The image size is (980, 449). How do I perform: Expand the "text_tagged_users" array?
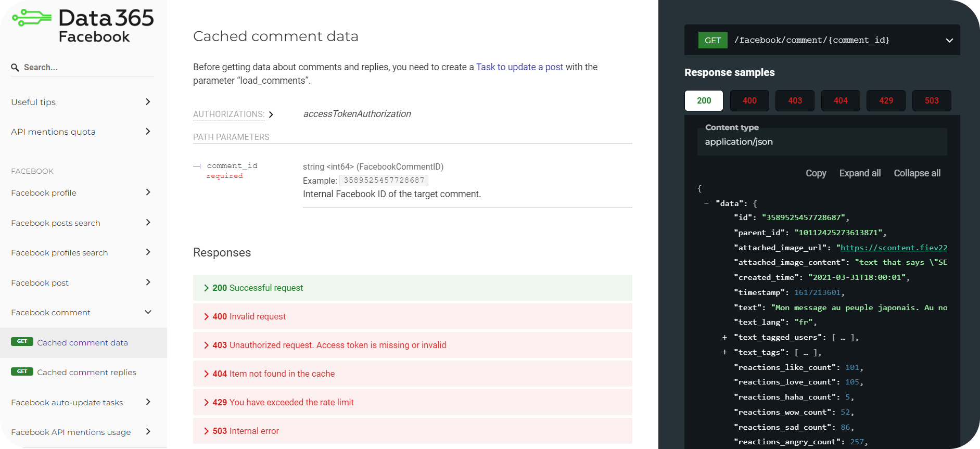[724, 338]
